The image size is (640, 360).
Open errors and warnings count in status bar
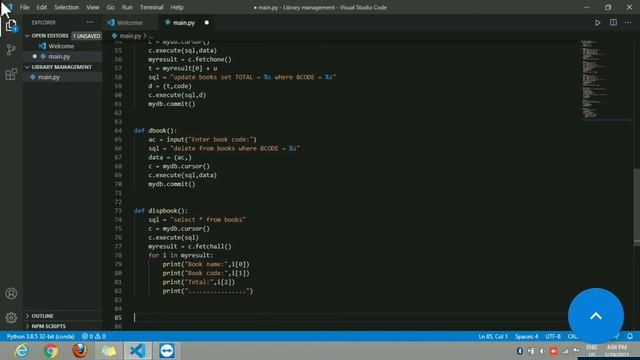94,336
